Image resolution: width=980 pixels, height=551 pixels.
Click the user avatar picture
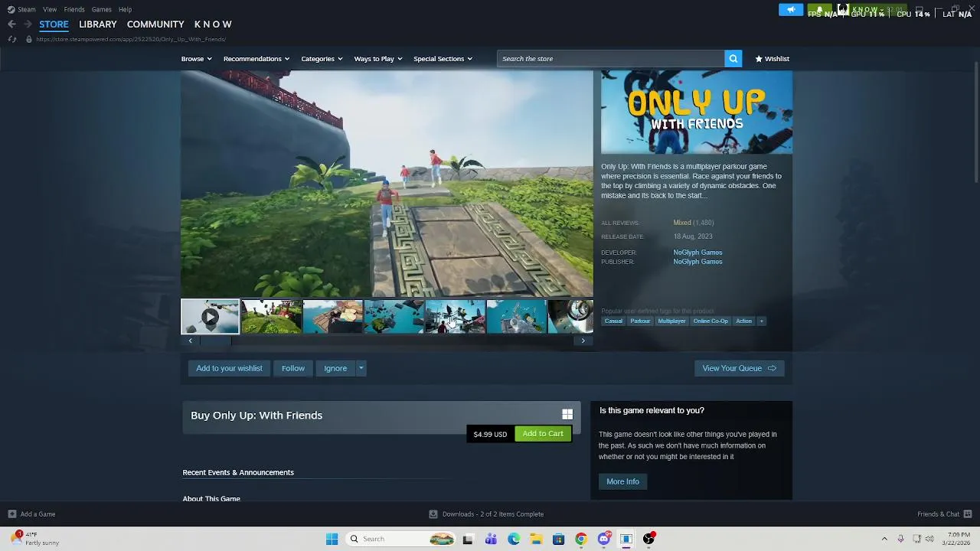click(843, 10)
